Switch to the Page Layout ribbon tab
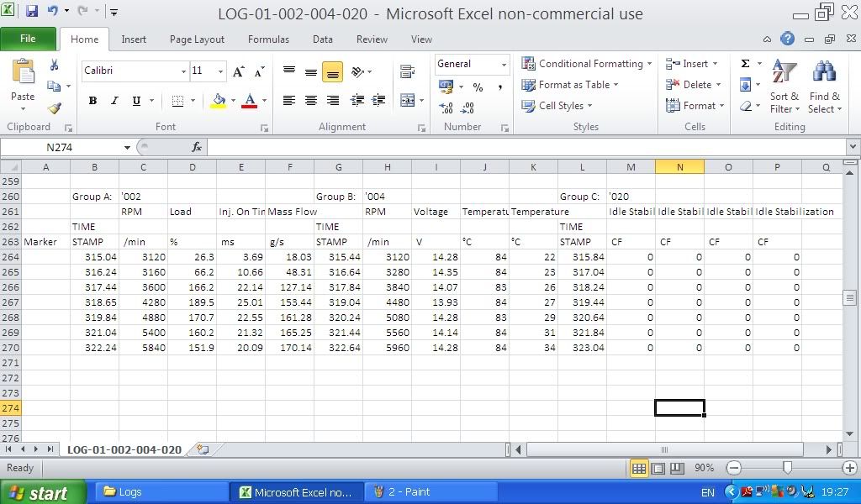861x504 pixels. click(197, 39)
